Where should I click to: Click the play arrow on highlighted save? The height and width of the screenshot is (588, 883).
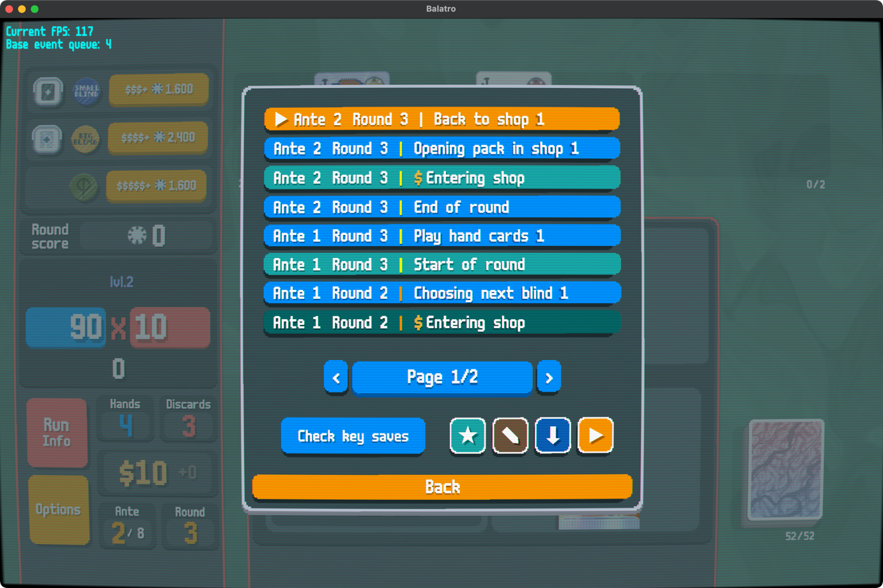[280, 119]
